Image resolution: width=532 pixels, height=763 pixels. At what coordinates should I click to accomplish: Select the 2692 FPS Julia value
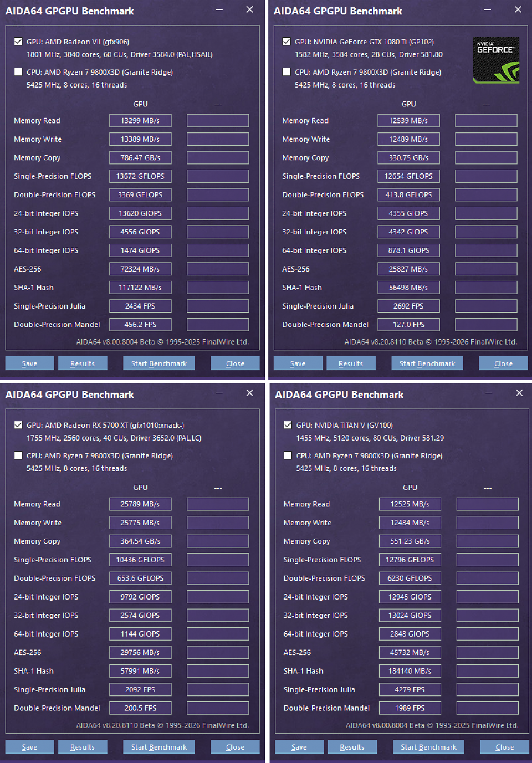(408, 306)
